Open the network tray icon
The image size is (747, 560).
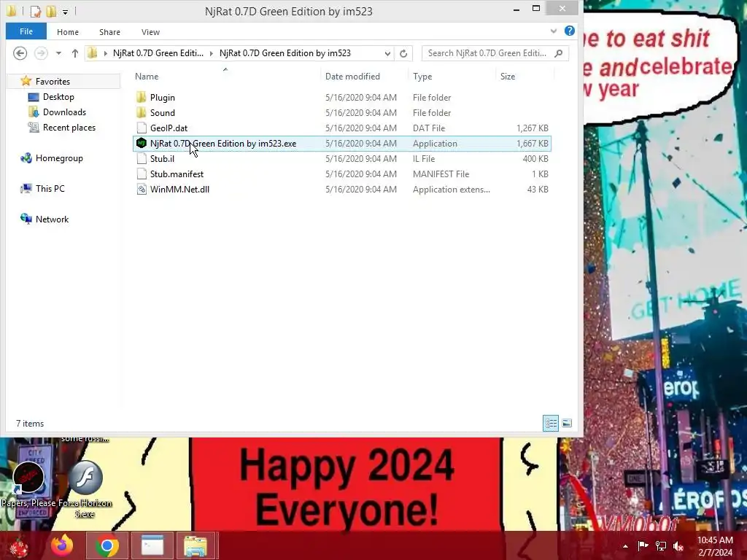[661, 546]
